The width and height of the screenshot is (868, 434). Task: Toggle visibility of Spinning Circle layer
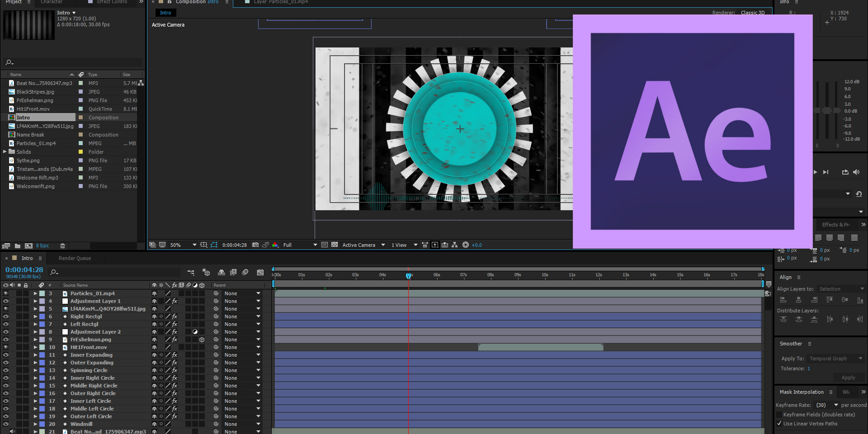pyautogui.click(x=6, y=370)
